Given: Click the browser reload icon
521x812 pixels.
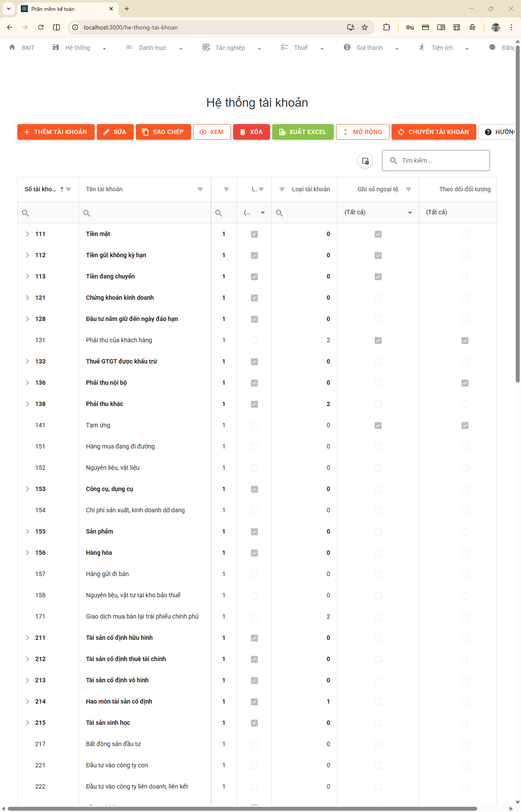Looking at the screenshot, I should [41, 27].
